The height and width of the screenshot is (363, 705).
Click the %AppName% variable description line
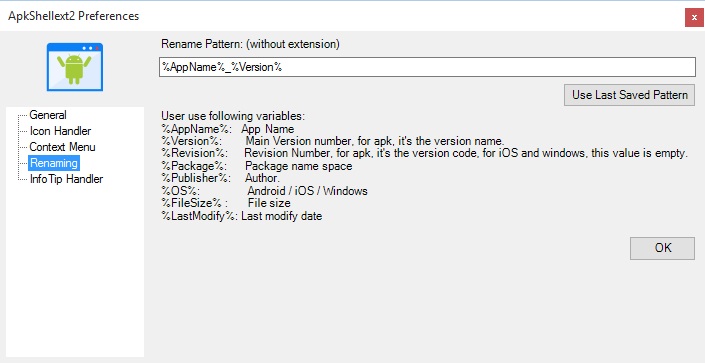pyautogui.click(x=228, y=129)
